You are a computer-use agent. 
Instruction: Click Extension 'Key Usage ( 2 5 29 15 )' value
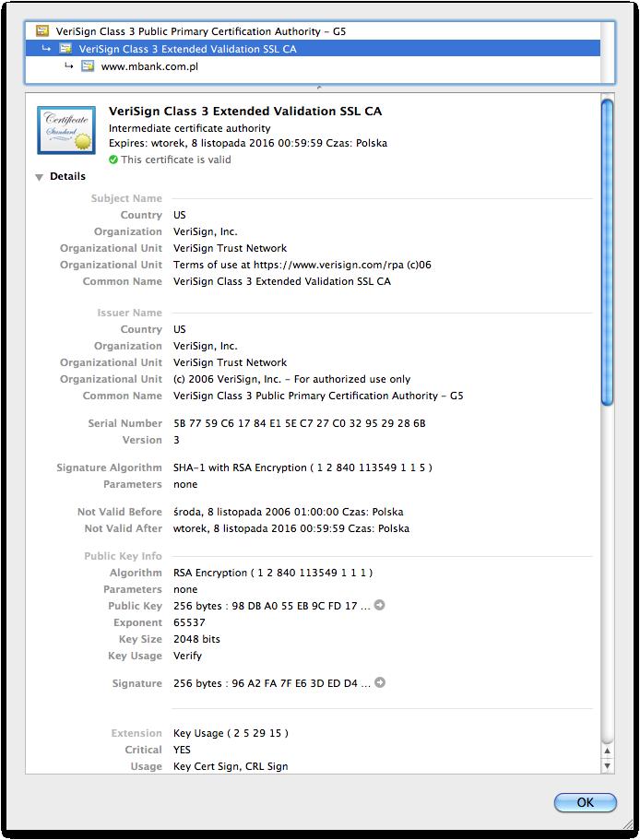(231, 733)
